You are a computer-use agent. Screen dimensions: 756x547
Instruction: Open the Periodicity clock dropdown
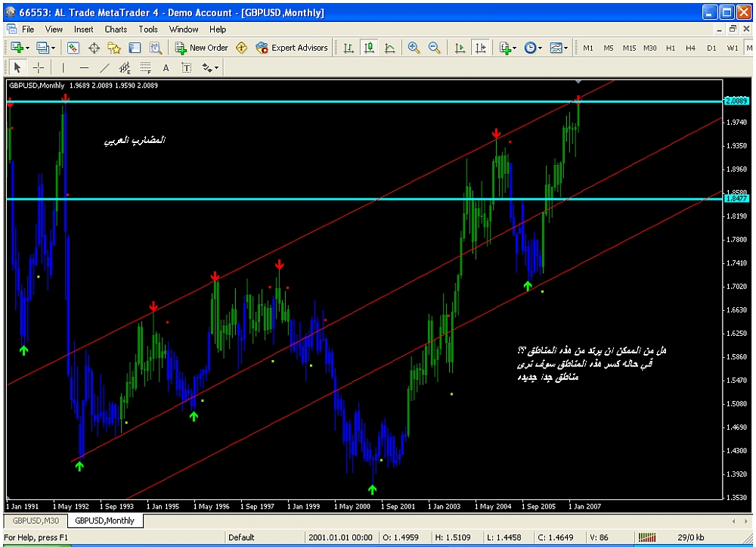[533, 48]
